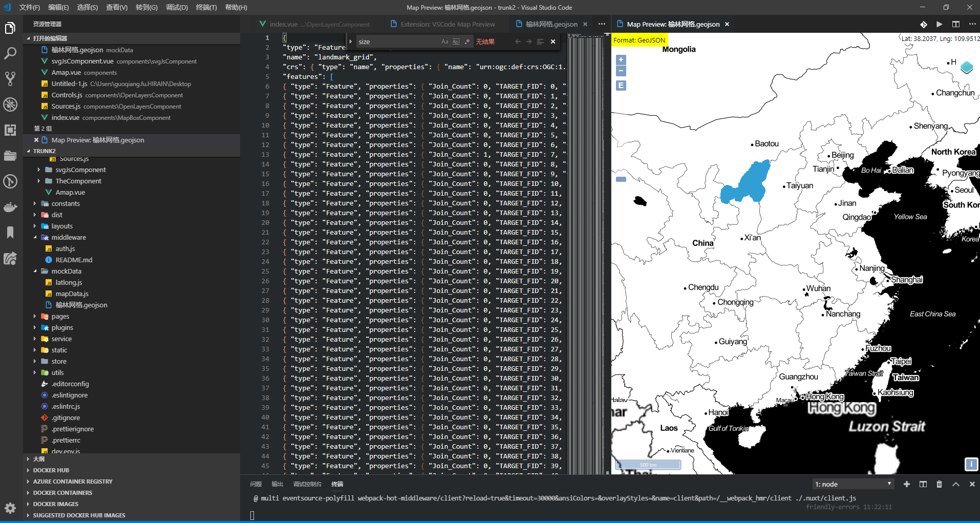This screenshot has width=980, height=523.
Task: Open the Extensions view icon
Action: (x=10, y=130)
